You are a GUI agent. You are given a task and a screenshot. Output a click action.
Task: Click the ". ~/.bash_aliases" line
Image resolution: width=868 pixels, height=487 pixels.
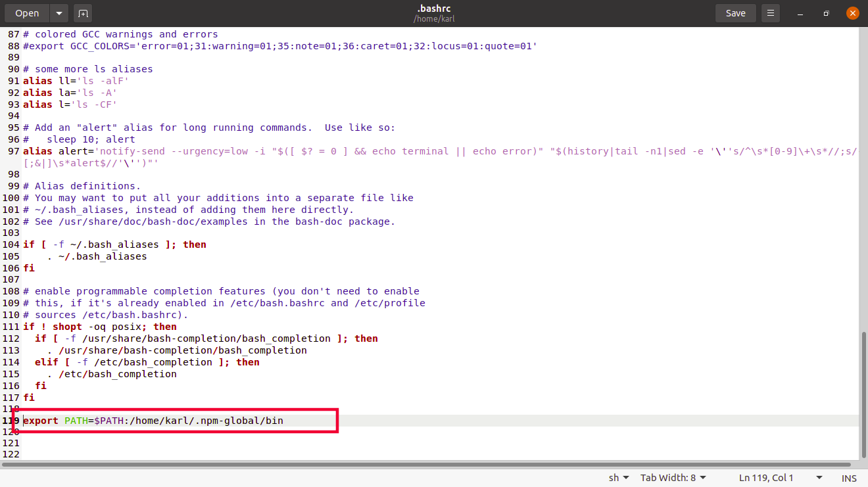click(97, 256)
